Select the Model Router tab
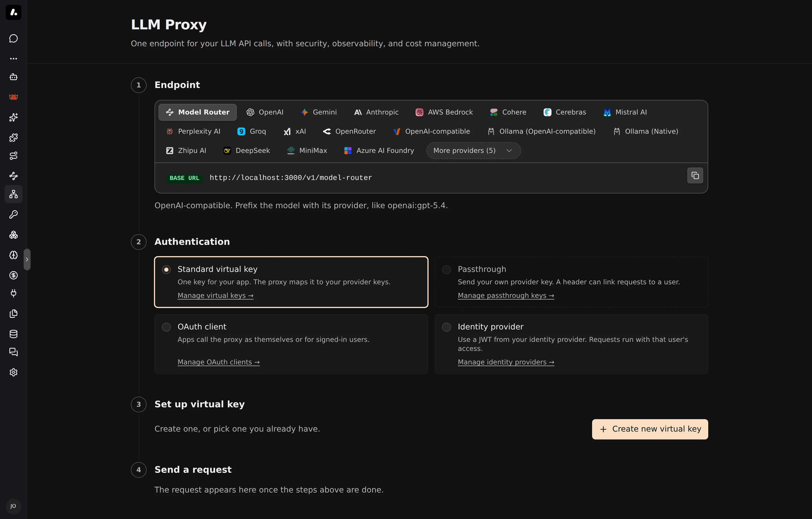The height and width of the screenshot is (519, 812). (198, 112)
